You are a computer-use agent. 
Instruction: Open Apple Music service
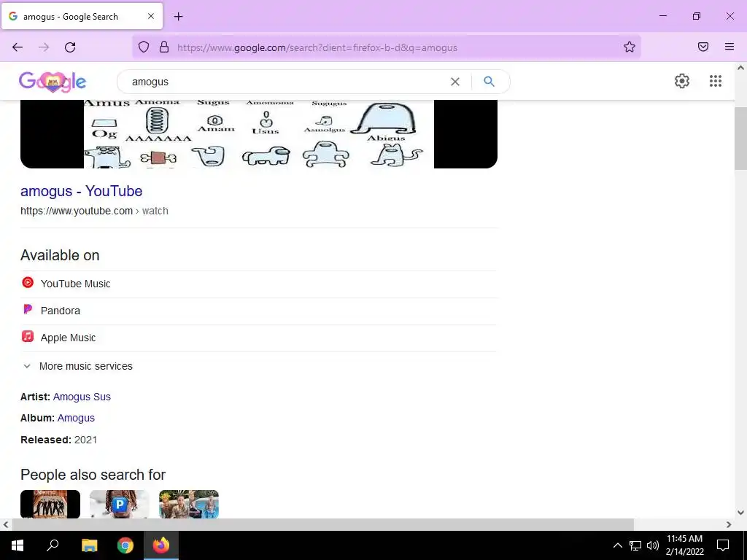tap(258, 338)
